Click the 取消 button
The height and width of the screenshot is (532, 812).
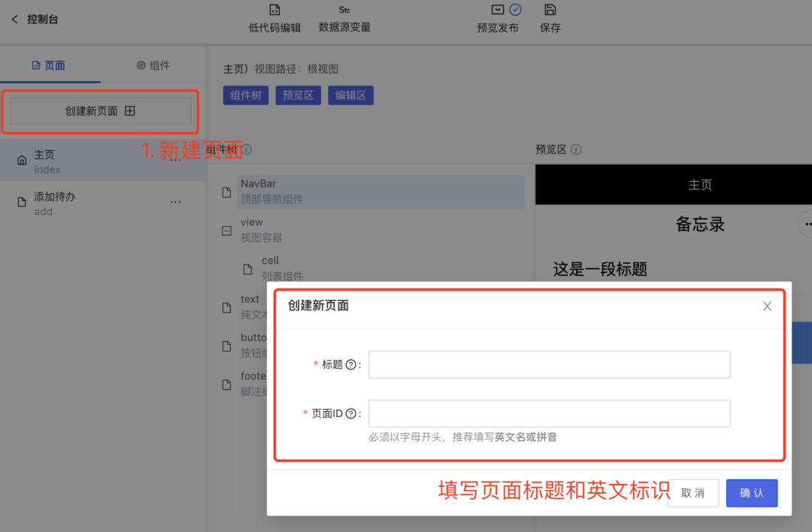(693, 493)
